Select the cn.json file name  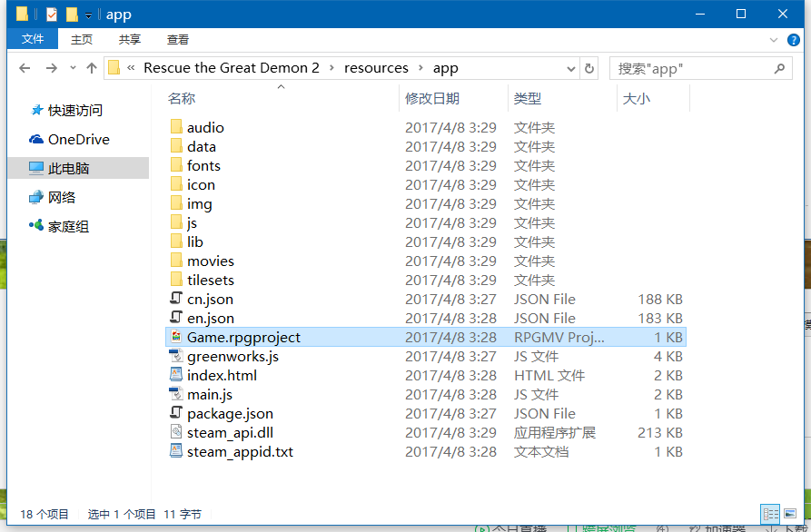point(210,300)
